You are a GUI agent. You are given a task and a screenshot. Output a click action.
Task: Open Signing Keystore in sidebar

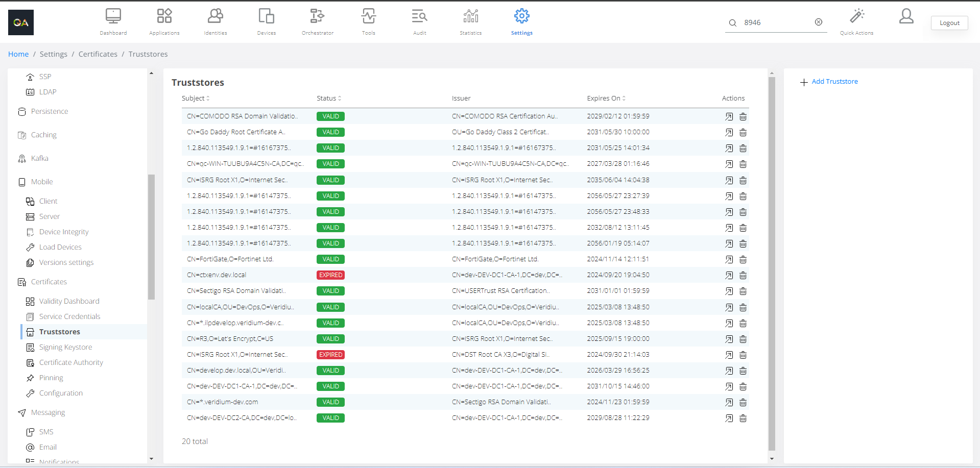[x=65, y=348]
